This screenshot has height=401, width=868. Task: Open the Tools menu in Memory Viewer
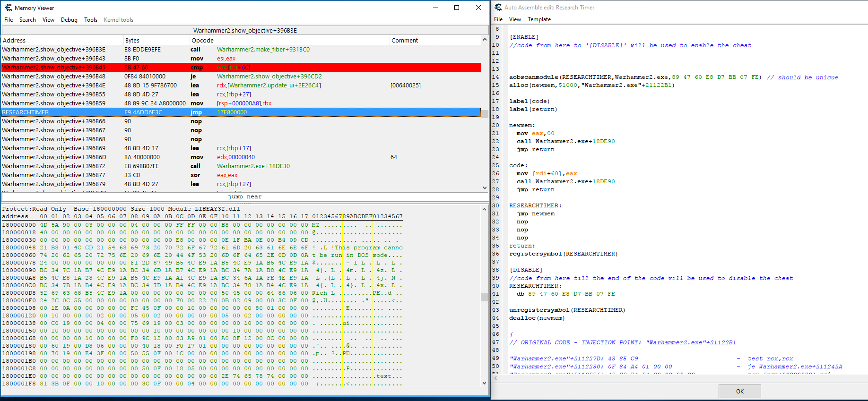(91, 20)
